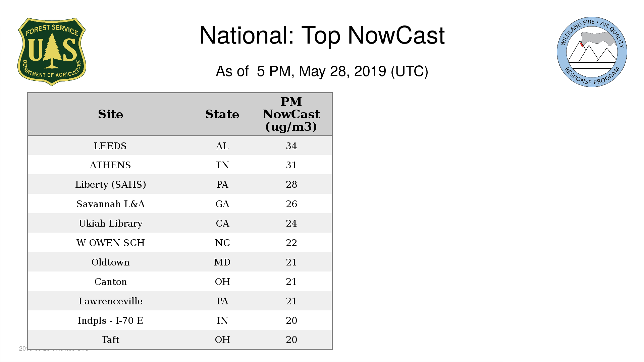
Task: Click the NowCast value 34 for LEEDS
Action: coord(291,146)
